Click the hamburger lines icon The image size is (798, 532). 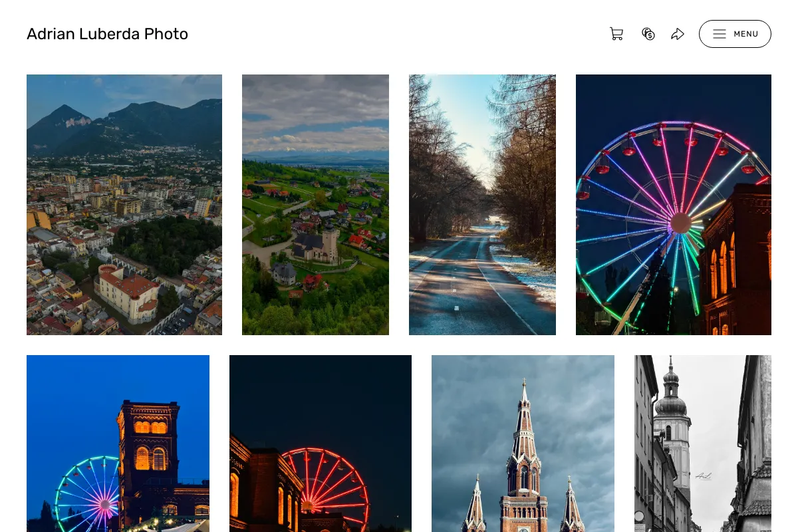tap(720, 34)
